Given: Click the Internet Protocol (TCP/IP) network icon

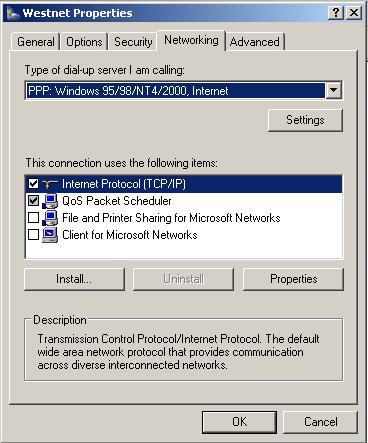Looking at the screenshot, I should pyautogui.click(x=50, y=184).
